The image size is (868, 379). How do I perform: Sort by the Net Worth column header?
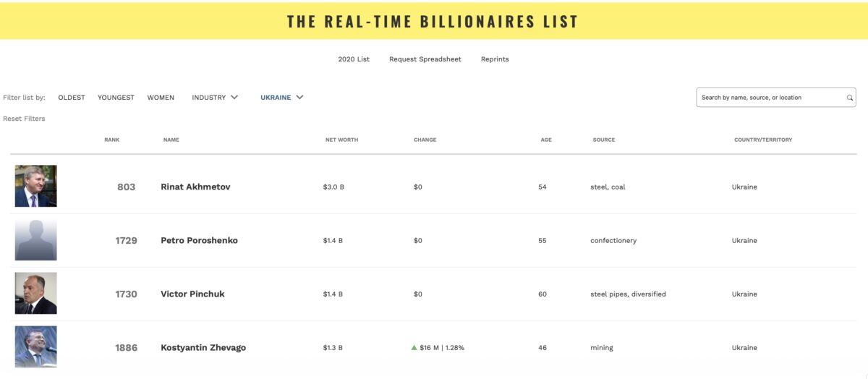[x=341, y=140]
